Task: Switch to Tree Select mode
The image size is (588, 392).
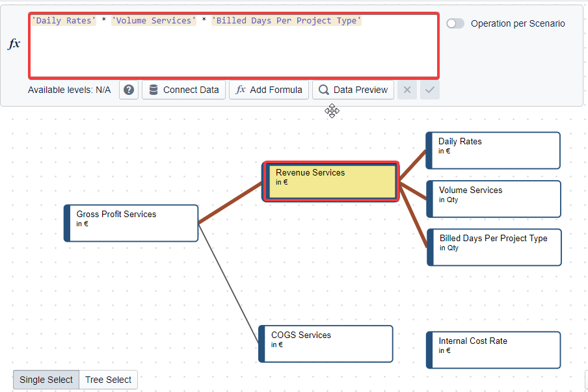Action: click(108, 380)
